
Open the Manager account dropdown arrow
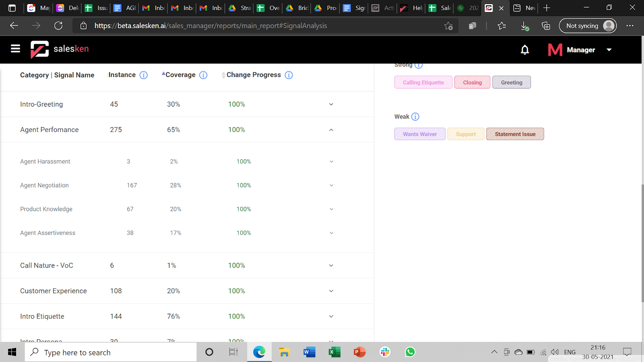609,50
